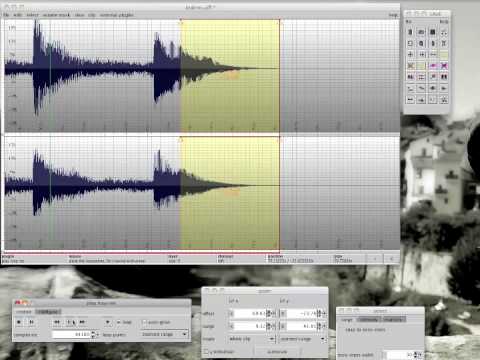Click magenta icon at tool palette's right edge
Viewport: 480px width, 360px height.
[444, 66]
